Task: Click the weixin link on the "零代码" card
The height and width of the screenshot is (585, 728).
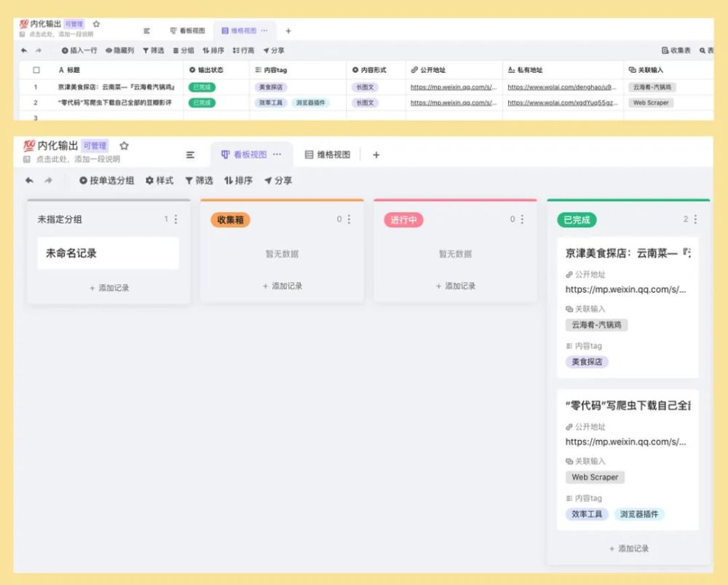Action: [625, 442]
